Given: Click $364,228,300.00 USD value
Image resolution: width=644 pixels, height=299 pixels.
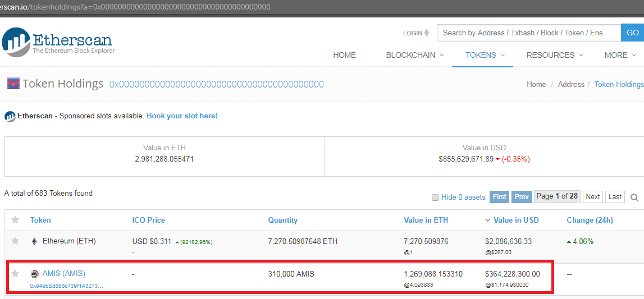Looking at the screenshot, I should (513, 274).
